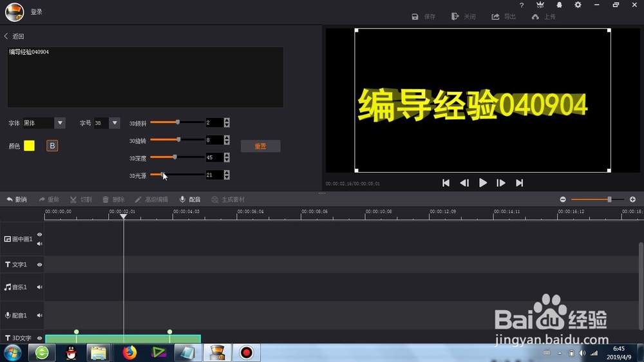Click the 3D光源 slider handle
644x362 pixels.
tap(162, 175)
